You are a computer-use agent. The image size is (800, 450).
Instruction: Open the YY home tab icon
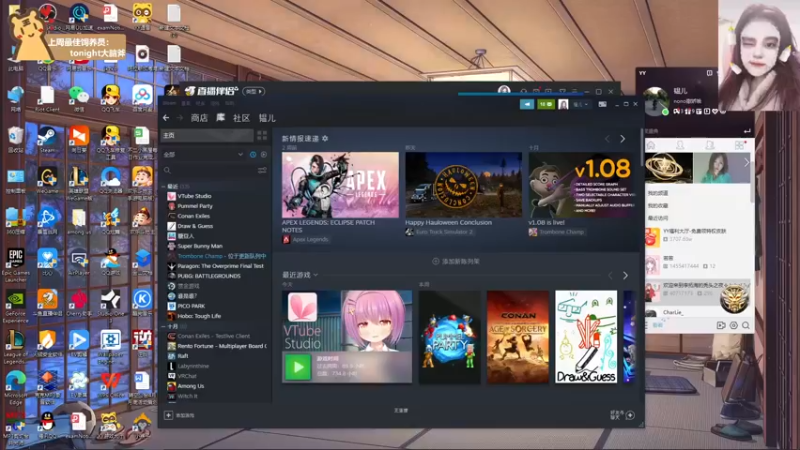click(x=651, y=145)
